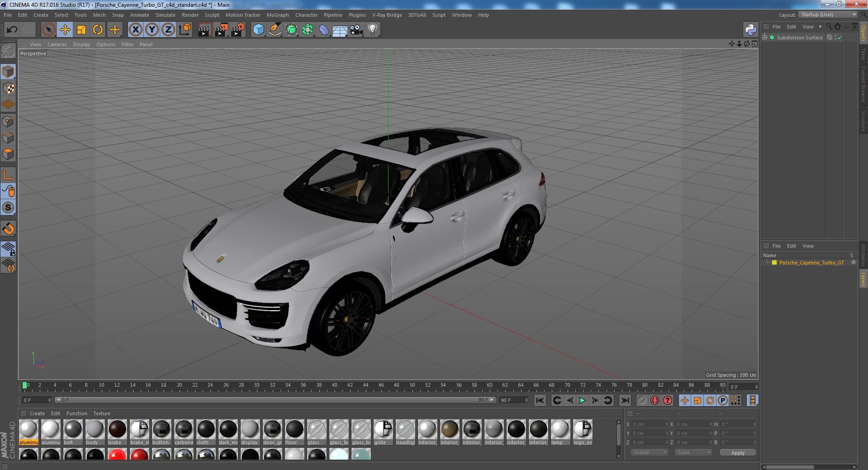Select the headlight material thumbnail
Image resolution: width=868 pixels, height=470 pixels.
pyautogui.click(x=405, y=432)
